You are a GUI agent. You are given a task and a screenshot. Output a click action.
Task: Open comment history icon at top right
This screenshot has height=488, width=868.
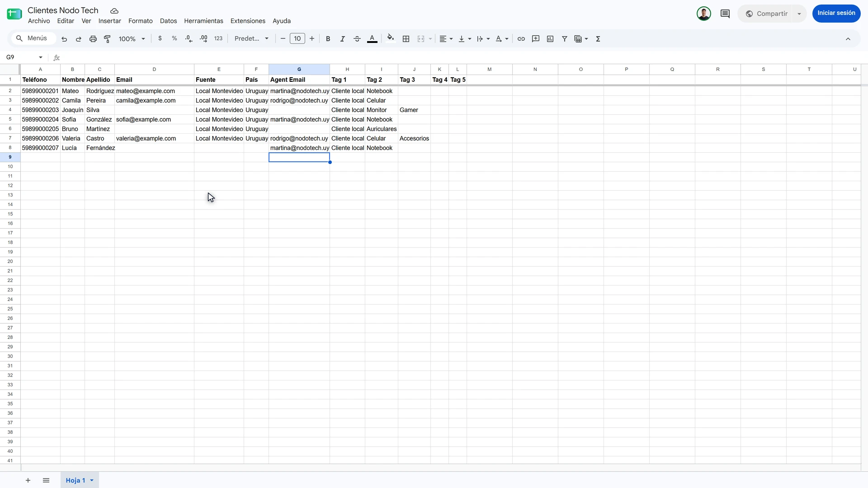tap(725, 14)
